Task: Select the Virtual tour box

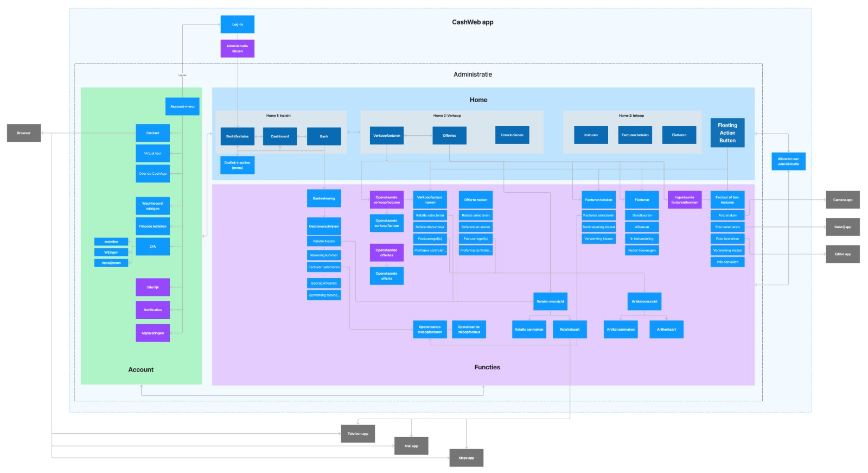Action: [152, 153]
